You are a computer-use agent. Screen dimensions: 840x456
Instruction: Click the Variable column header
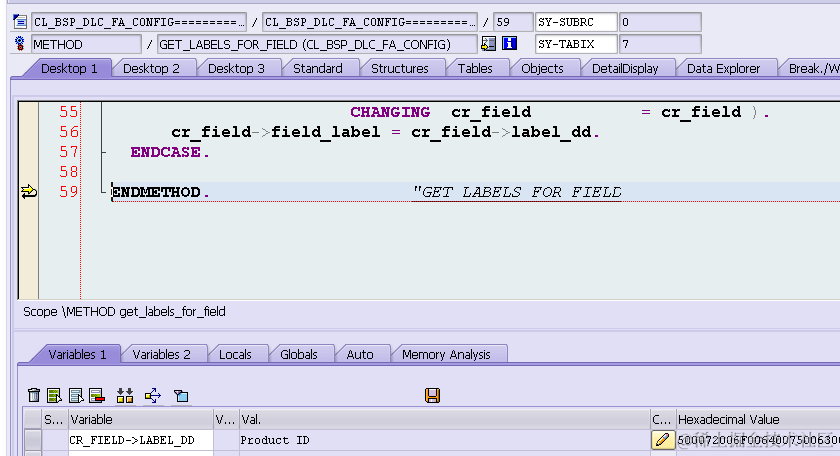(140, 419)
